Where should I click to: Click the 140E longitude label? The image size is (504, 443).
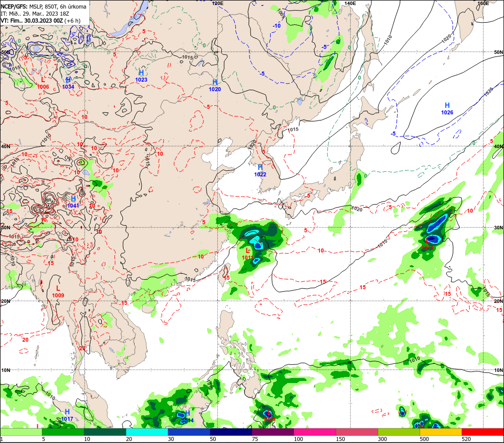350,3
